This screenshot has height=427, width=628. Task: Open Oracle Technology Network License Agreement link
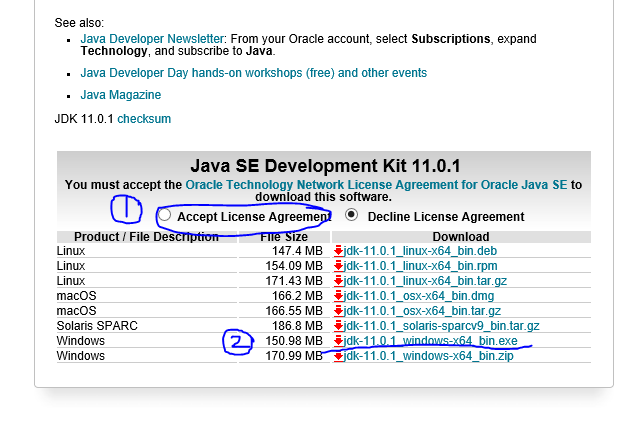tap(376, 185)
